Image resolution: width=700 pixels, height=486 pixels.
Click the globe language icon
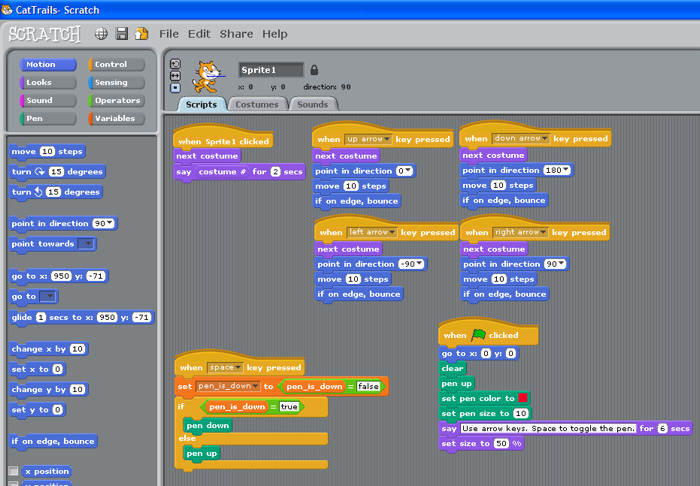click(x=101, y=34)
